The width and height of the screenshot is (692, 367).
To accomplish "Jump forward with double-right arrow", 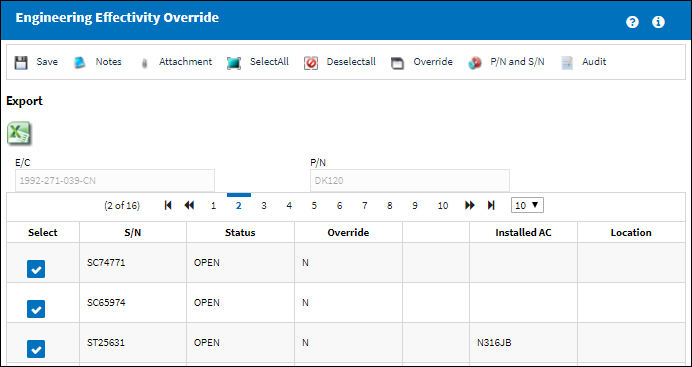I will [x=470, y=205].
